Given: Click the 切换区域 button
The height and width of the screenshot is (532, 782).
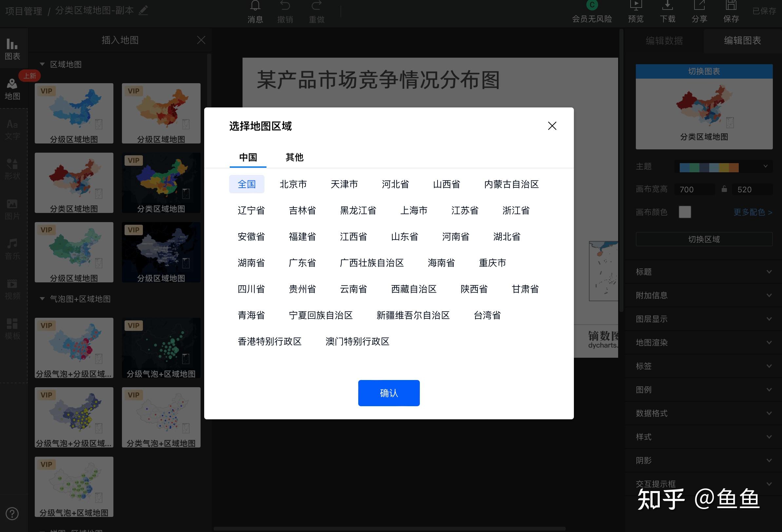Looking at the screenshot, I should 704,239.
